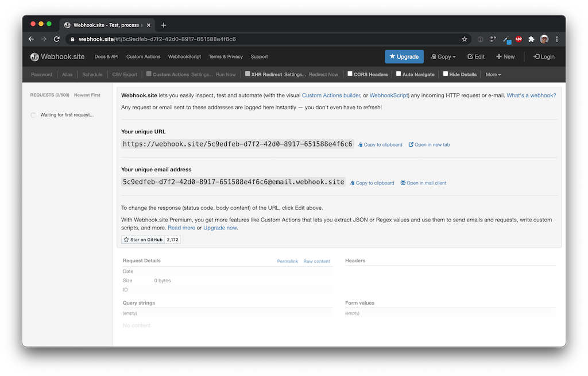Click the 2,172 GitHub star count
The width and height of the screenshot is (588, 376).
(173, 240)
